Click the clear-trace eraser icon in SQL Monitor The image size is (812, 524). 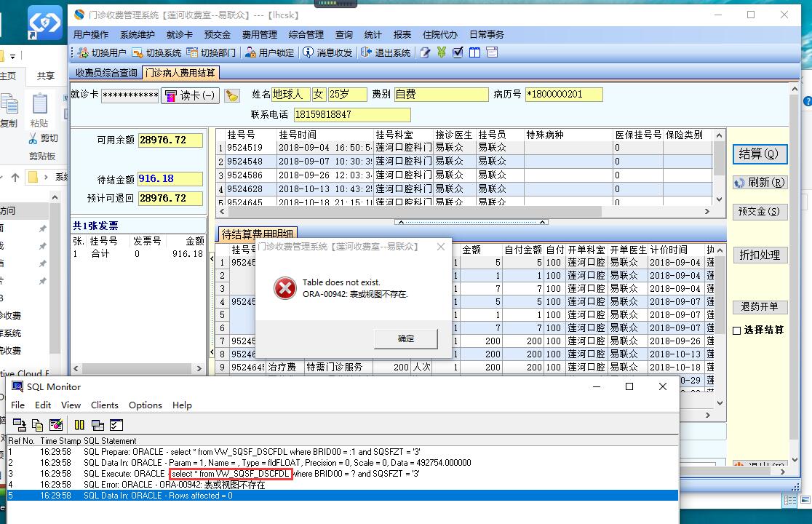[x=56, y=425]
